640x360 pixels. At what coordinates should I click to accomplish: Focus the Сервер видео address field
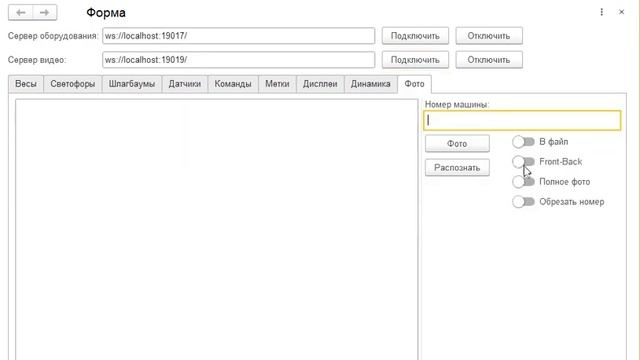[238, 60]
